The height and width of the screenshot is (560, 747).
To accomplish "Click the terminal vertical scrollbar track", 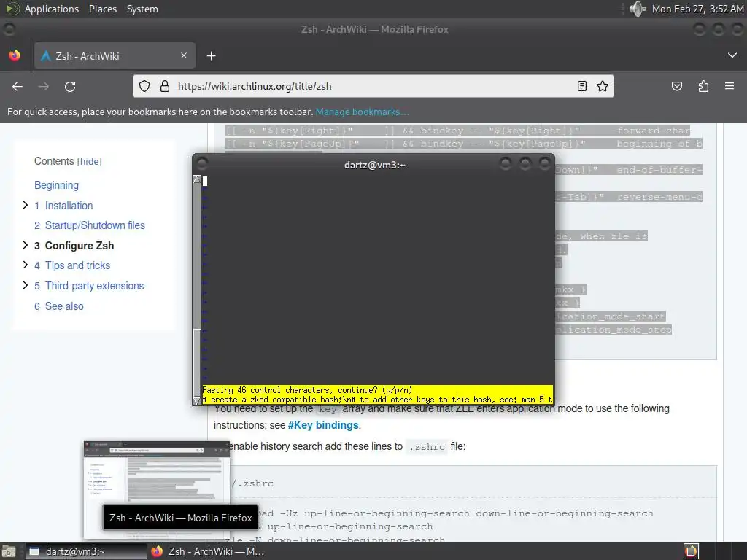I will point(197,289).
